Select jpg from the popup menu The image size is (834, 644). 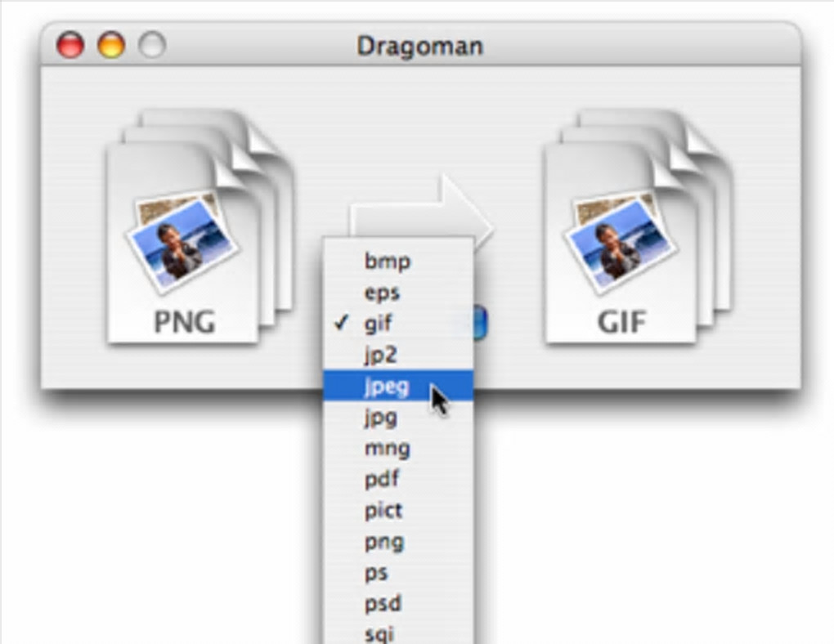398,417
